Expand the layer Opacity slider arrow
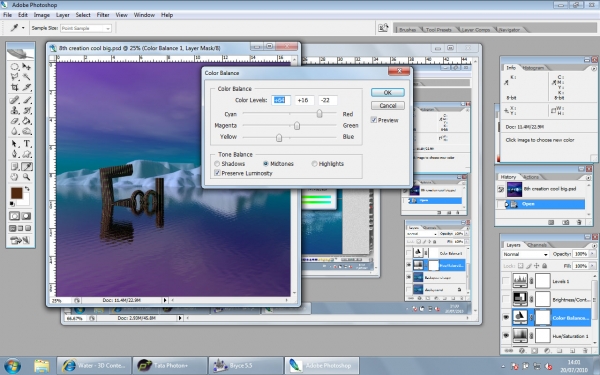This screenshot has width=600, height=375. tap(592, 254)
